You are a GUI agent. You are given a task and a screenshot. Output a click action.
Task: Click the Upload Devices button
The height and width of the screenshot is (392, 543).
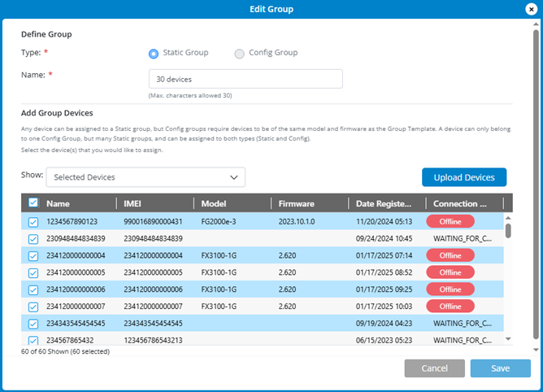[x=463, y=177]
